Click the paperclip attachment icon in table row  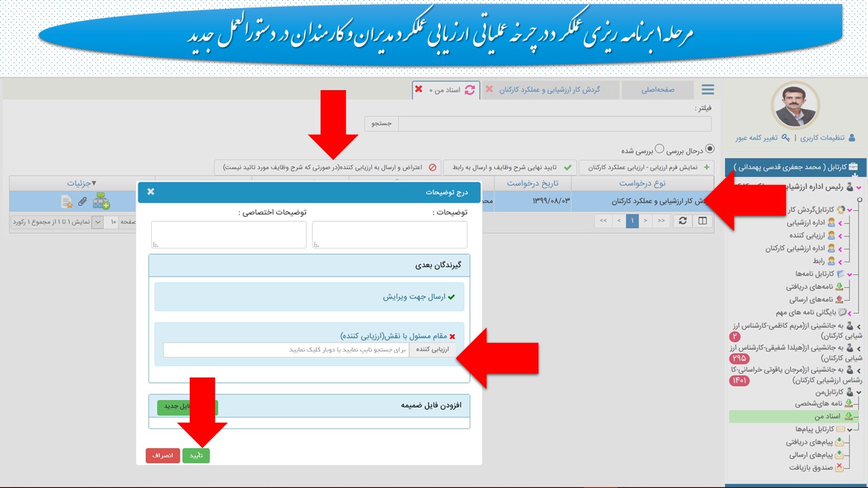pyautogui.click(x=83, y=201)
